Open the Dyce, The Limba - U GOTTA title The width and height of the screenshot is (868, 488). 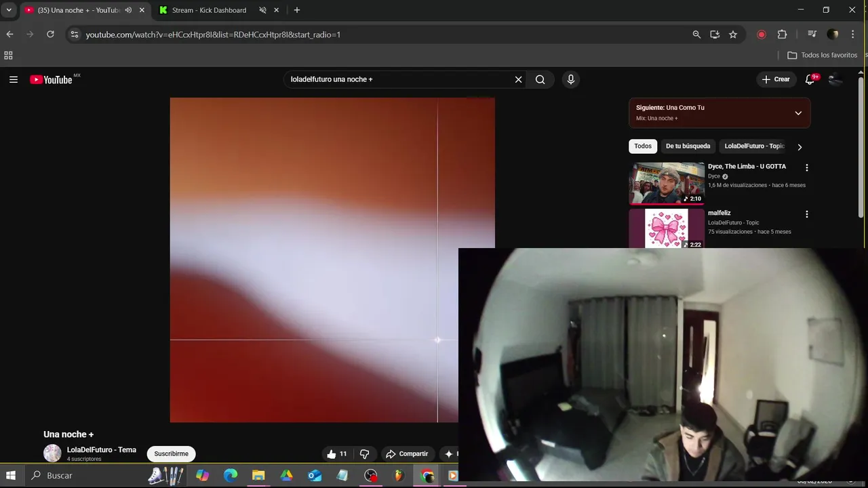(747, 167)
